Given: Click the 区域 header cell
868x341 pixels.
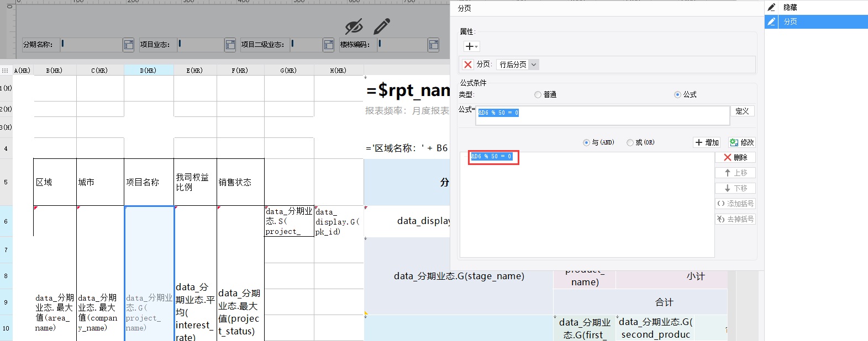Looking at the screenshot, I should [x=55, y=182].
